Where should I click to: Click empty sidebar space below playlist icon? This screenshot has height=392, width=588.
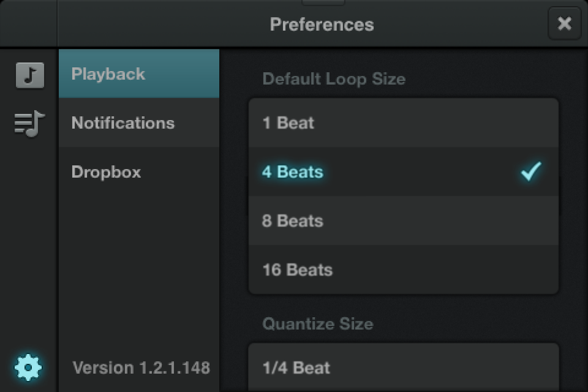pos(29,245)
